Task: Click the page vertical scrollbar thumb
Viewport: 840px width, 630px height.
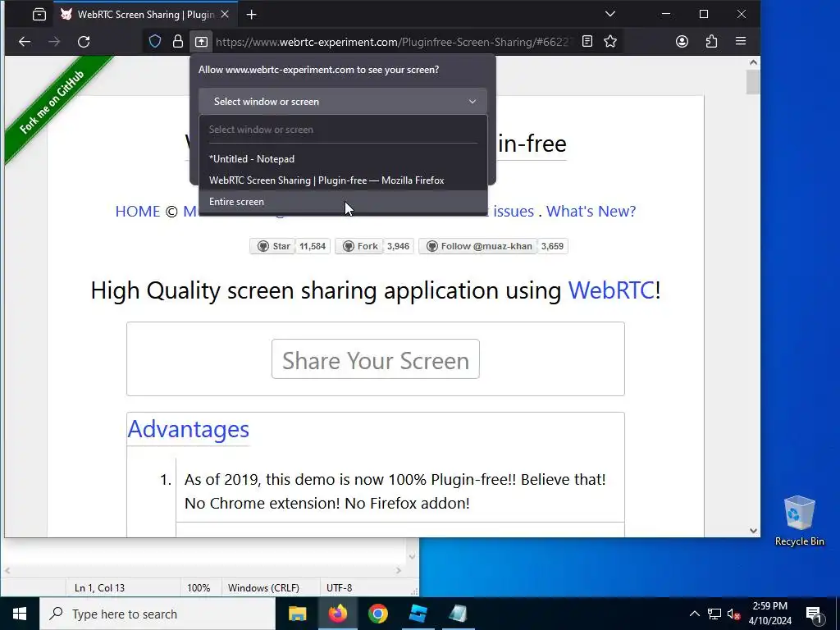Action: 753,82
